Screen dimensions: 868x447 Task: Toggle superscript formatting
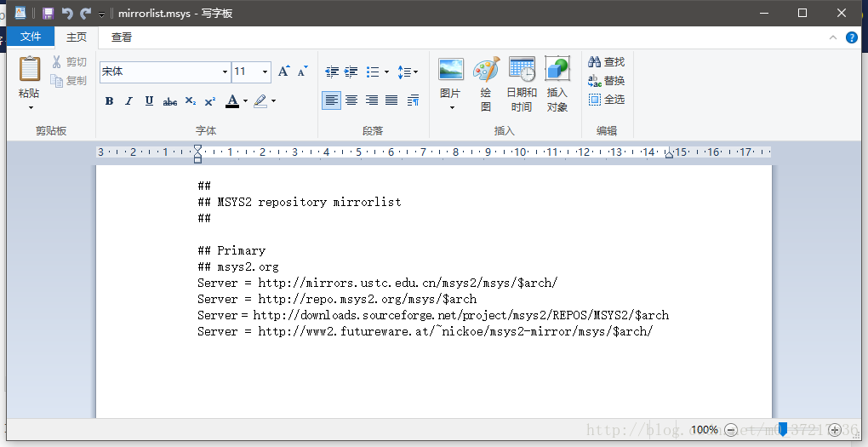210,100
